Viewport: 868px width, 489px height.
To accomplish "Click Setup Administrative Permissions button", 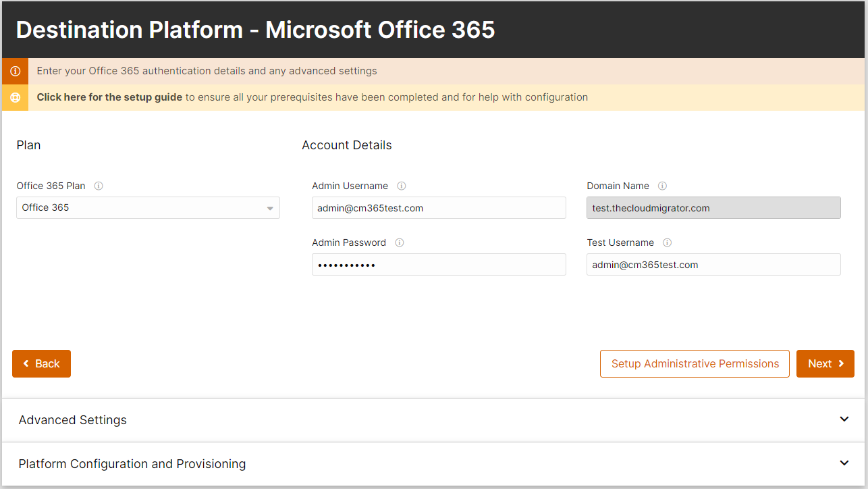I will tap(695, 363).
